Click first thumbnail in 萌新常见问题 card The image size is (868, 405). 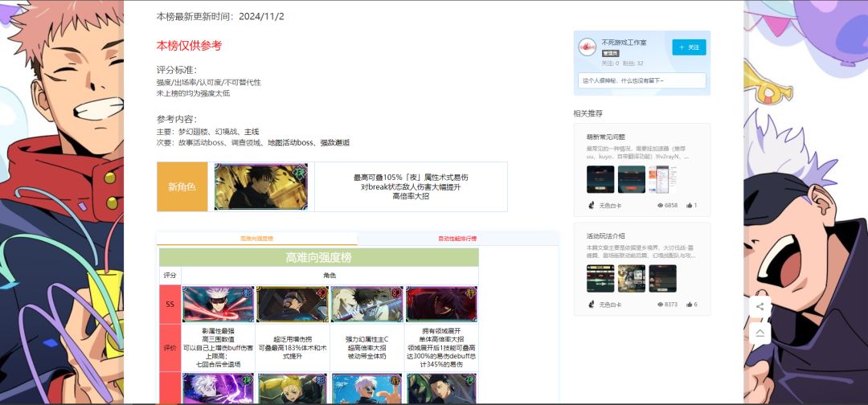click(x=600, y=179)
